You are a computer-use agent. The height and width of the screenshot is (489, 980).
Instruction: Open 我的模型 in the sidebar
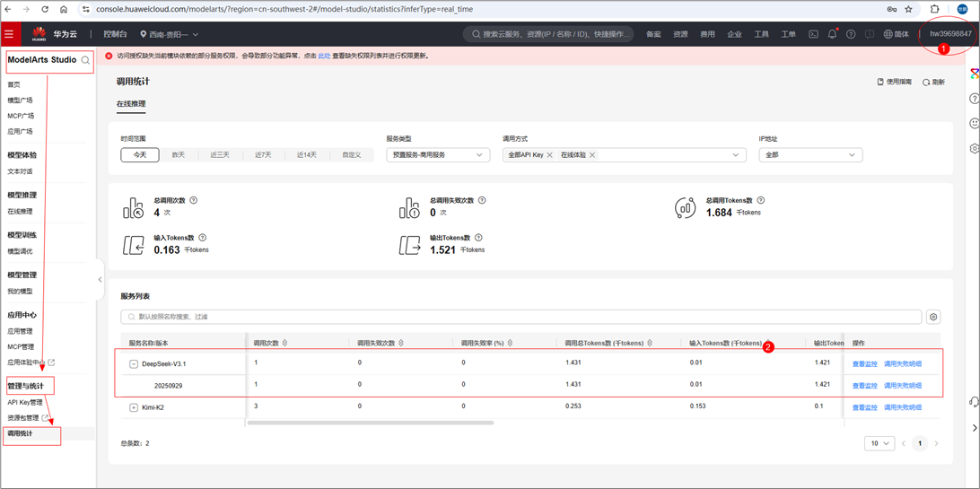(x=20, y=291)
